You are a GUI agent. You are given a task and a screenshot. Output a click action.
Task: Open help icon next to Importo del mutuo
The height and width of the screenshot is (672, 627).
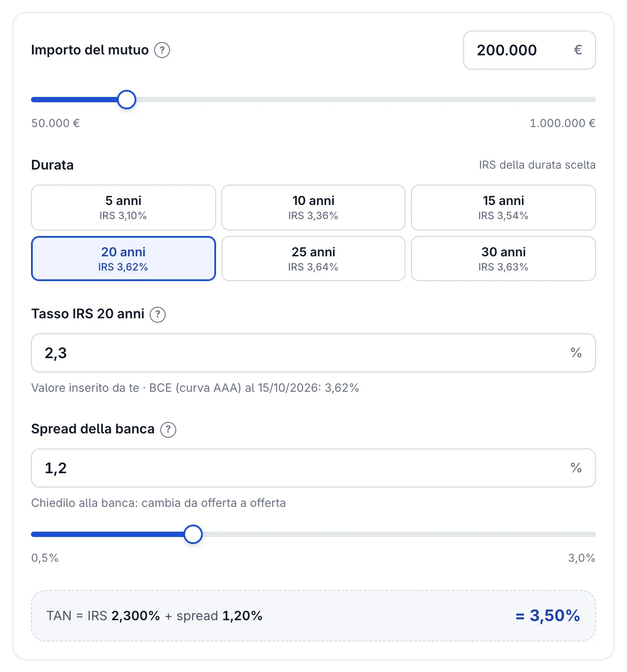(x=162, y=50)
